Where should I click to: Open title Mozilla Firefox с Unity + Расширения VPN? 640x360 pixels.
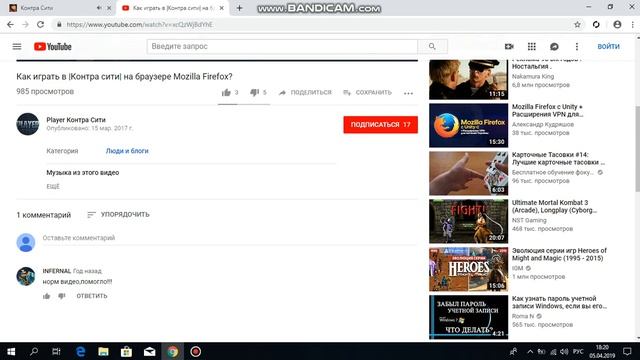click(547, 111)
